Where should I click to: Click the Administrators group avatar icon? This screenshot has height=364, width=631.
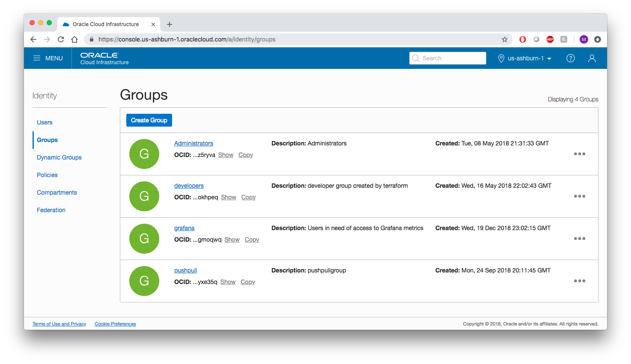tap(144, 154)
